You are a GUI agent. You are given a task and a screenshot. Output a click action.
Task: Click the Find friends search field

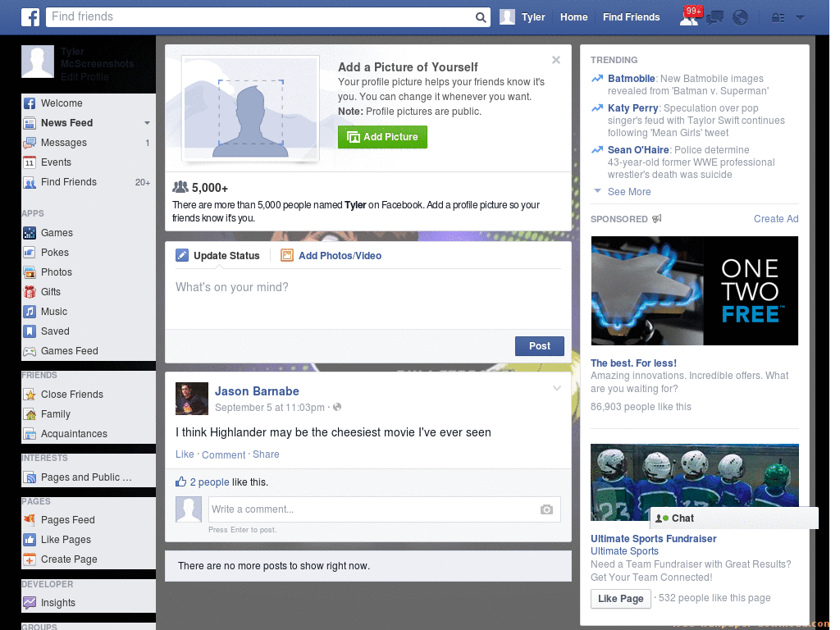pos(261,16)
